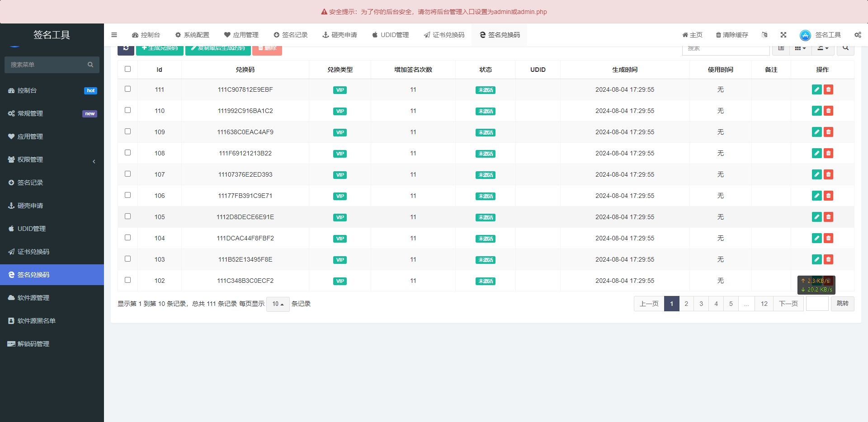Image resolution: width=868 pixels, height=422 pixels.
Task: Click the fullscreen expand icon in header
Action: click(x=783, y=35)
